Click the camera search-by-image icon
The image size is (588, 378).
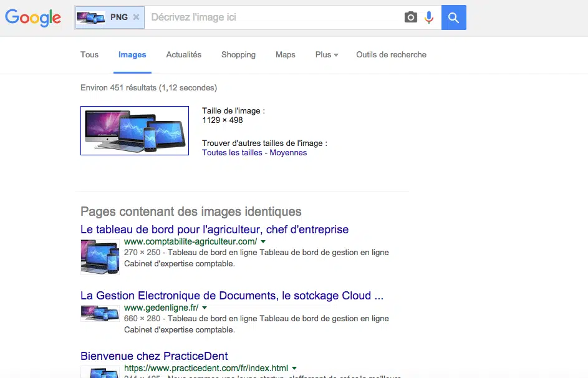point(410,17)
